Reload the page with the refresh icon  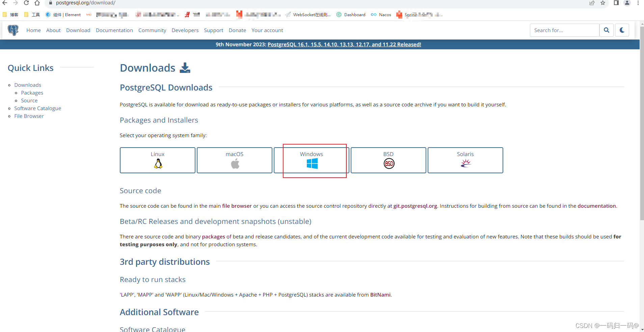pos(26,3)
